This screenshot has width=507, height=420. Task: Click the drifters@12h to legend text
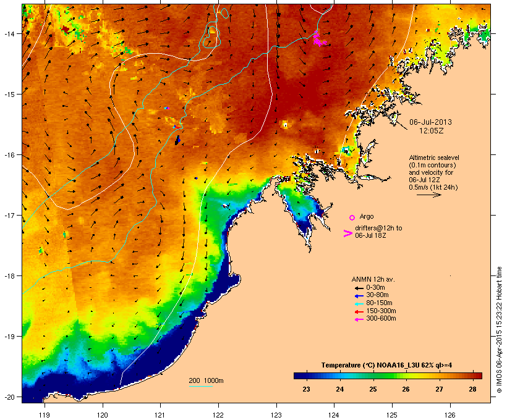pos(378,228)
